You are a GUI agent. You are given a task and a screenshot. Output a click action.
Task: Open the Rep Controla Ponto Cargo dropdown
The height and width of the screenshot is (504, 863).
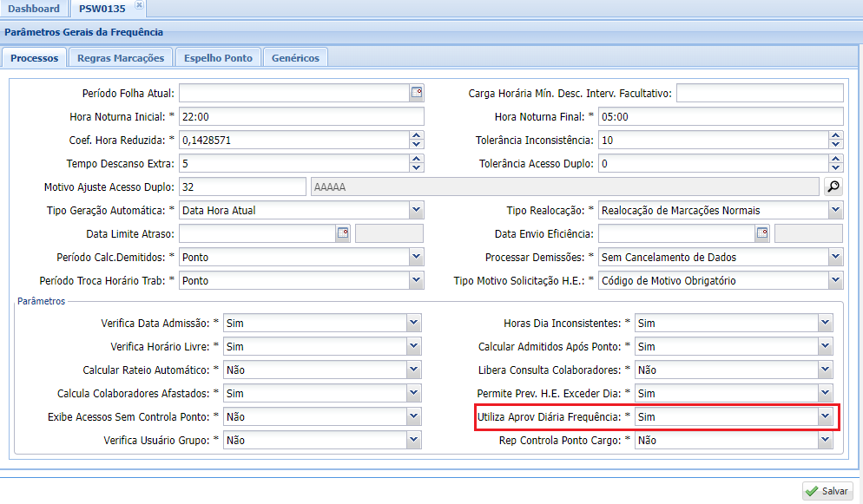click(x=825, y=441)
